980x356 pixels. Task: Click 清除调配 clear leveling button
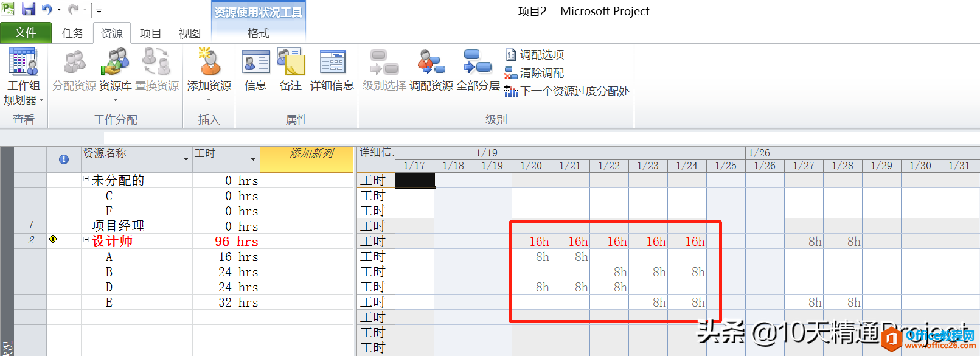(x=535, y=73)
